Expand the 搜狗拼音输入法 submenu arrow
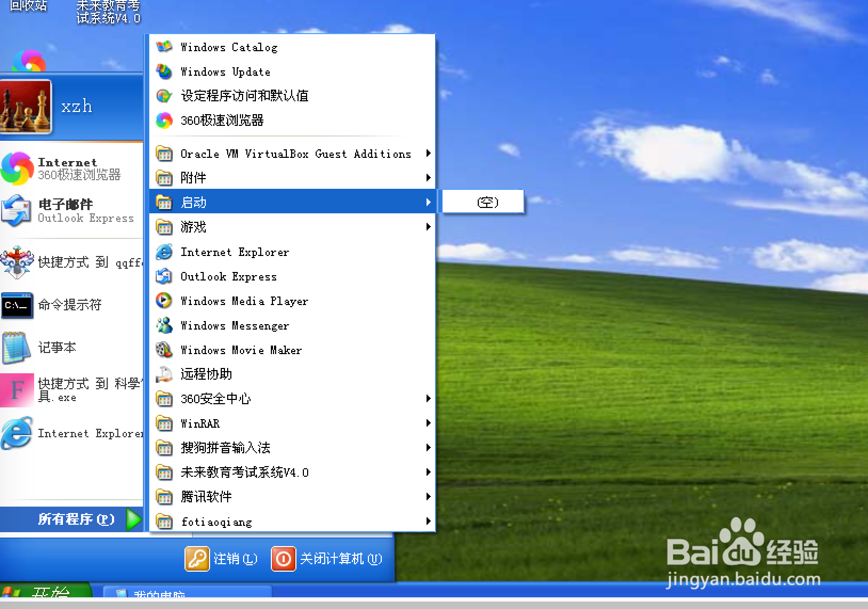This screenshot has height=609, width=868. [428, 448]
